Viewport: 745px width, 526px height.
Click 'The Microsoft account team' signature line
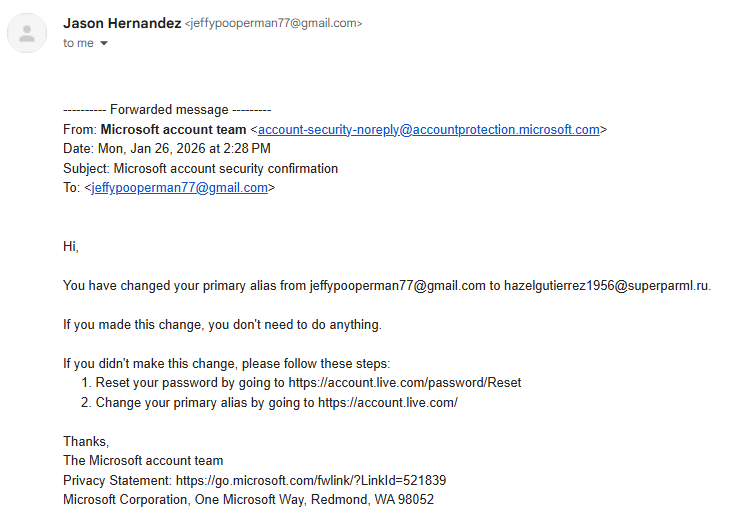point(143,460)
